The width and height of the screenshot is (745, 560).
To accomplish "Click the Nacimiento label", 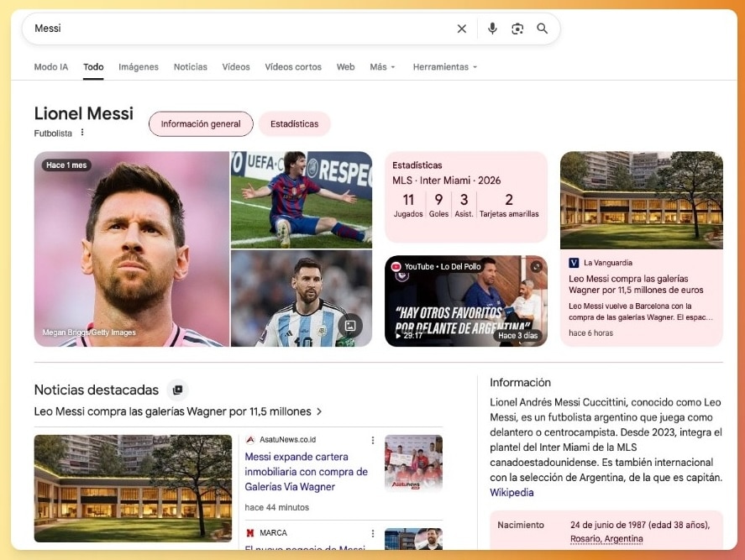I will 520,525.
